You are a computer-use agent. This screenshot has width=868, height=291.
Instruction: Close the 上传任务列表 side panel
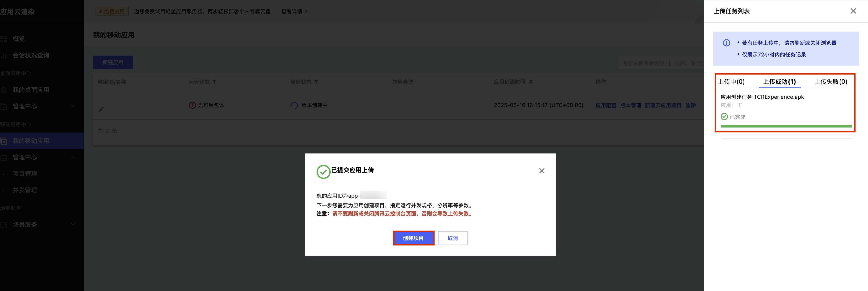853,11
